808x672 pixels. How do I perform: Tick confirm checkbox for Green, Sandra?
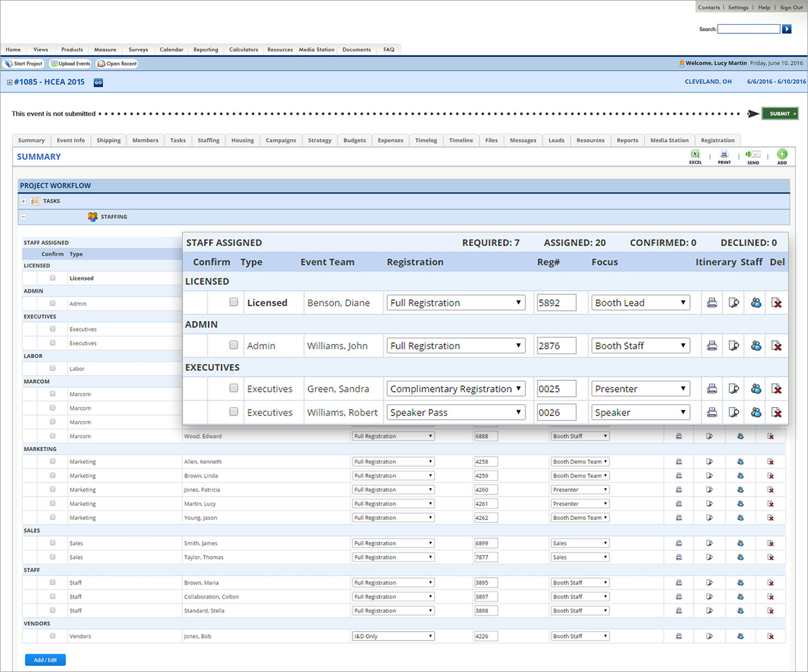tap(234, 388)
